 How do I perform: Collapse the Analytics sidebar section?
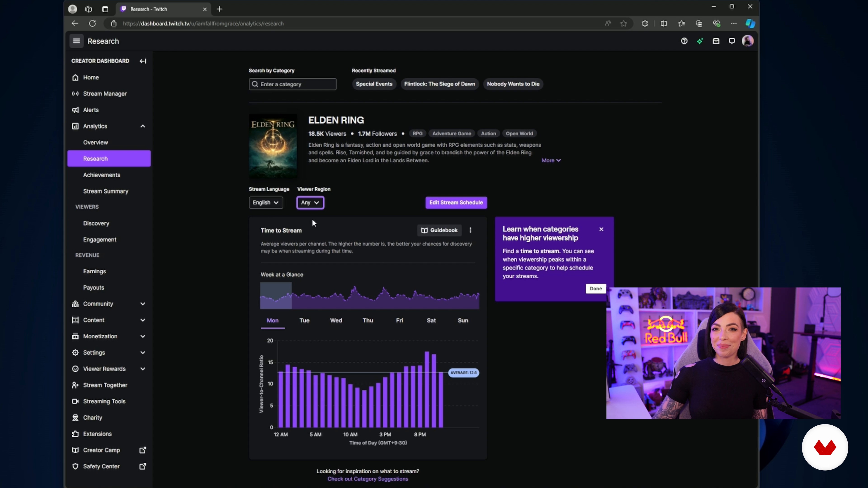point(143,126)
